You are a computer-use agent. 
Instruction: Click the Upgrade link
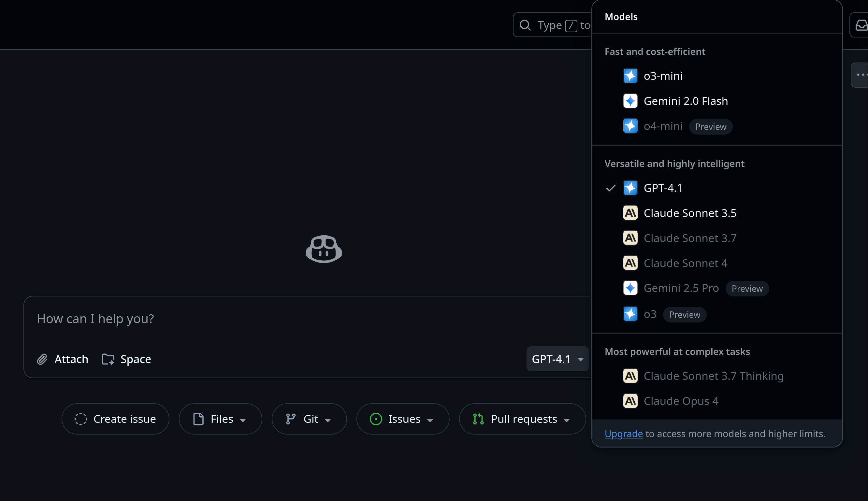[624, 434]
